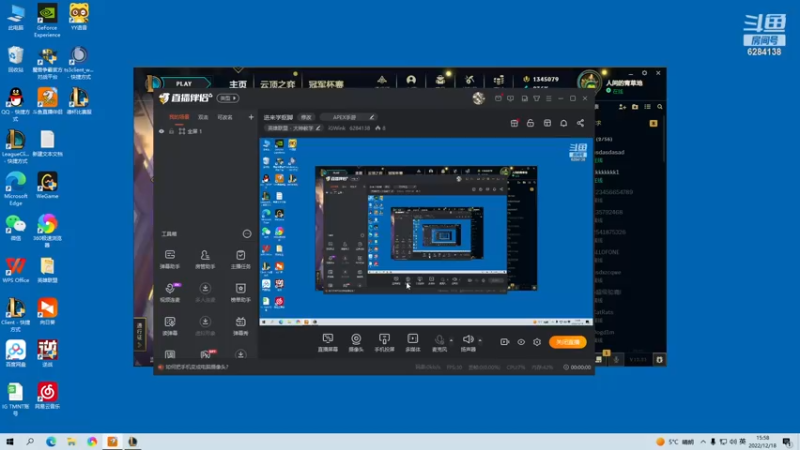
Task: Switch to the third scene tab 可改名
Action: click(225, 117)
